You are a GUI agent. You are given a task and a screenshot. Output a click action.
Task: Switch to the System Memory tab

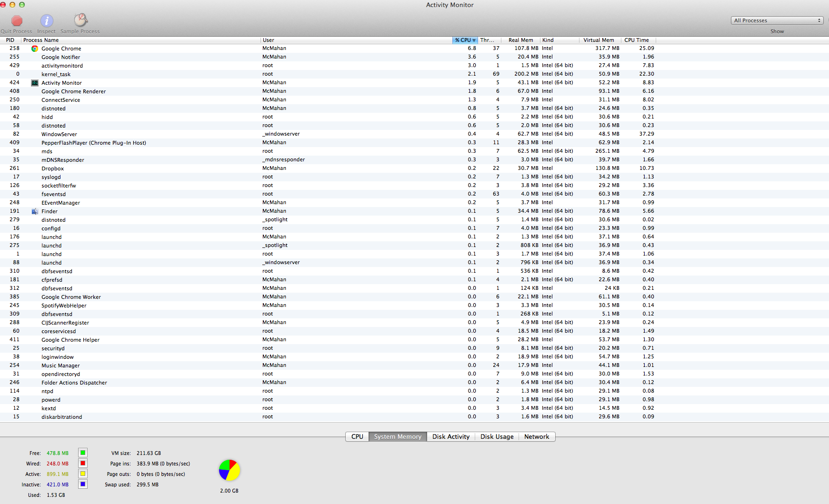point(398,436)
